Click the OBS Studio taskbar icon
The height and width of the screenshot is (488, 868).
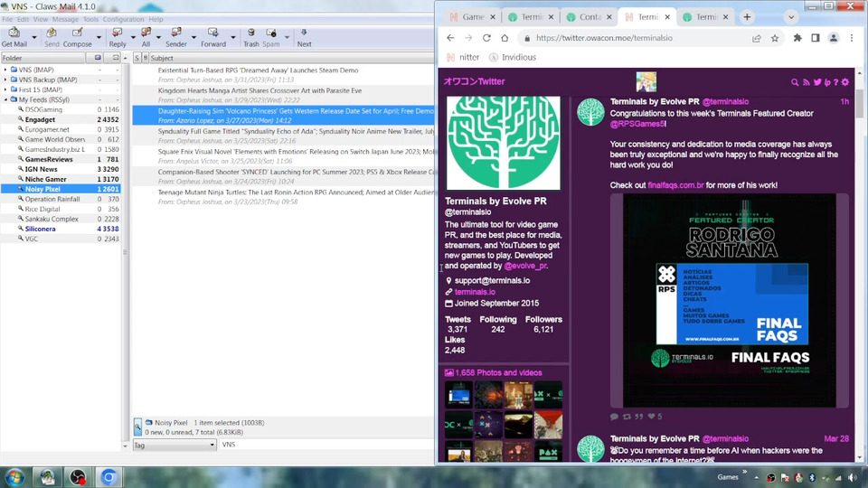tap(78, 477)
